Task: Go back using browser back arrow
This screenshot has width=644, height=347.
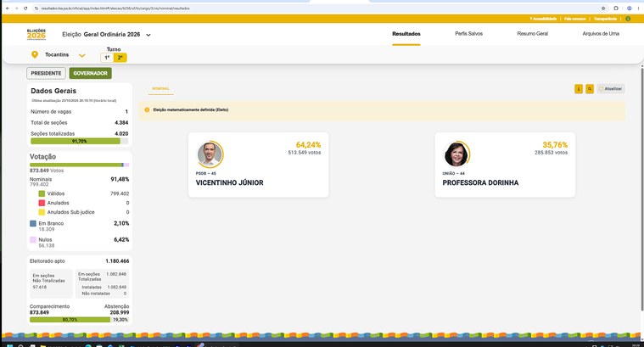Action: 8,8
